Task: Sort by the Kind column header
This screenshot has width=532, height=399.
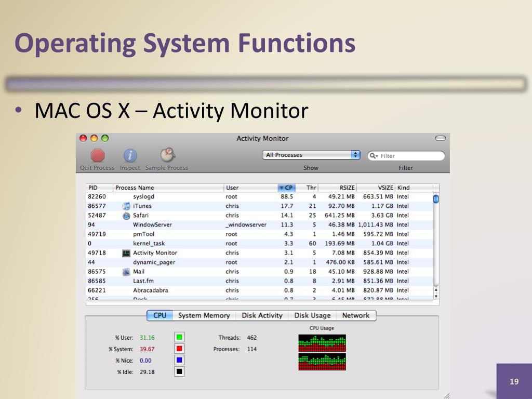Action: pyautogui.click(x=414, y=188)
